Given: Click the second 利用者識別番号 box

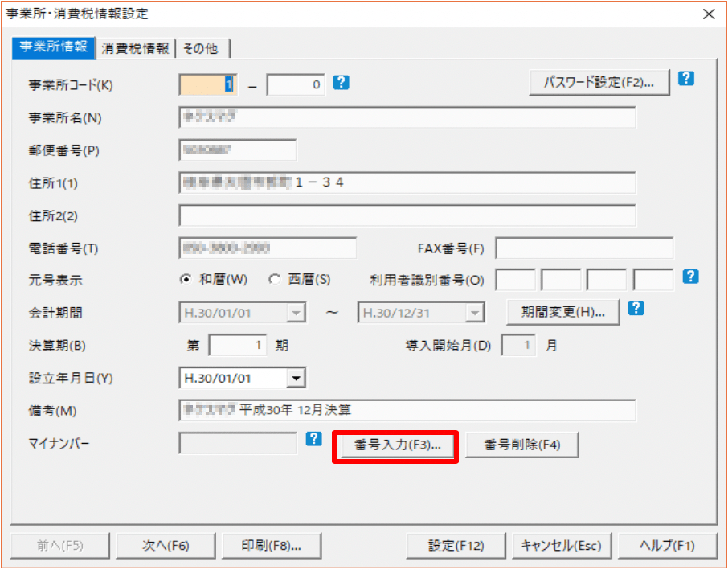Looking at the screenshot, I should tap(561, 280).
